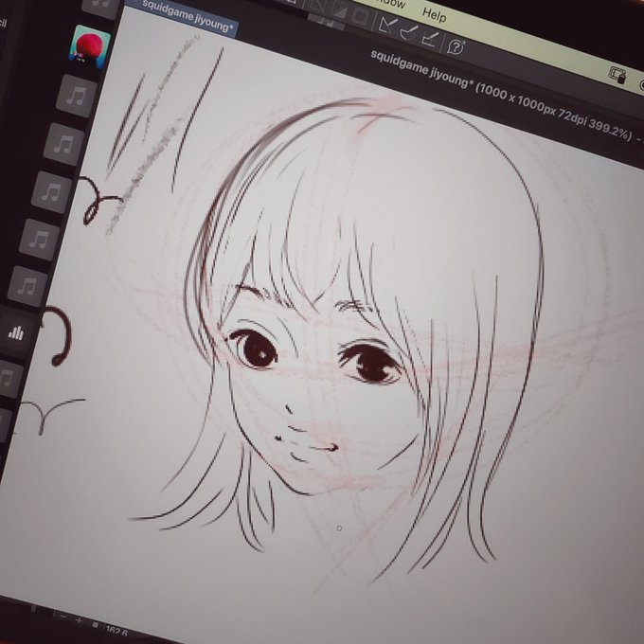The width and height of the screenshot is (644, 644).
Task: Click the 162.6 value field below canvas
Action: (x=116, y=632)
